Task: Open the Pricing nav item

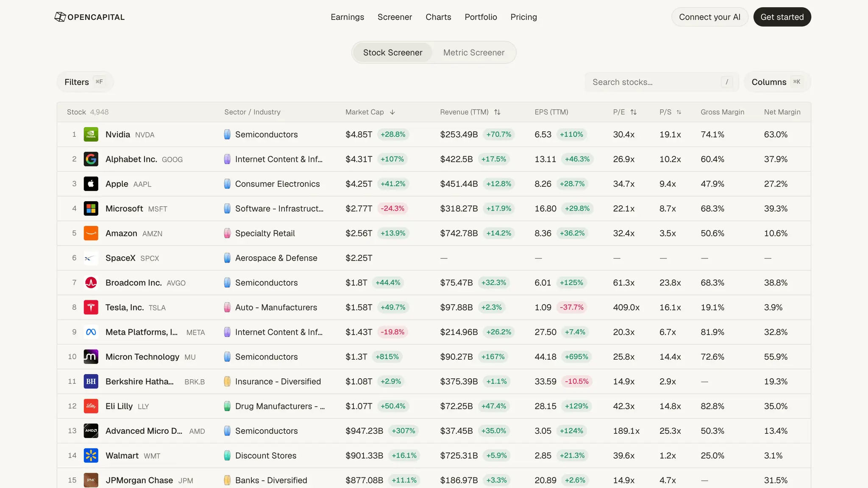Action: [x=523, y=17]
